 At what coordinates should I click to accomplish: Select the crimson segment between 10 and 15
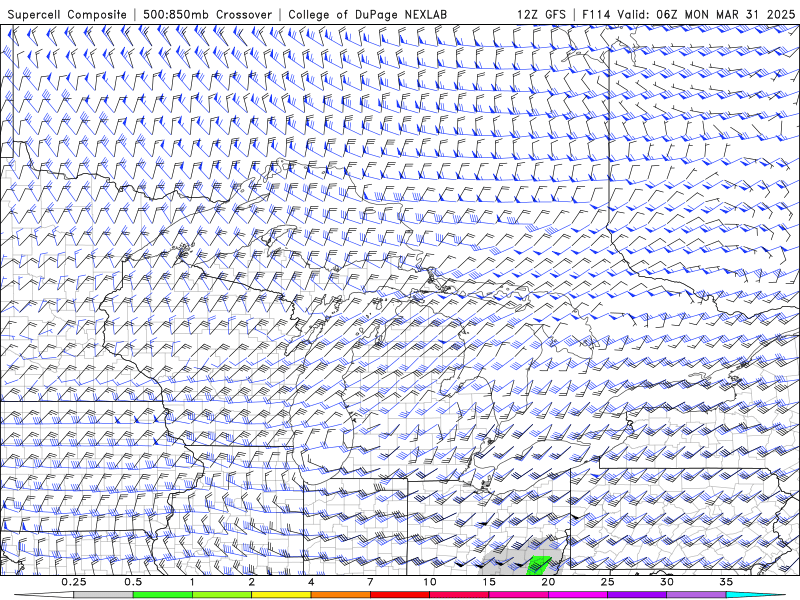click(459, 595)
